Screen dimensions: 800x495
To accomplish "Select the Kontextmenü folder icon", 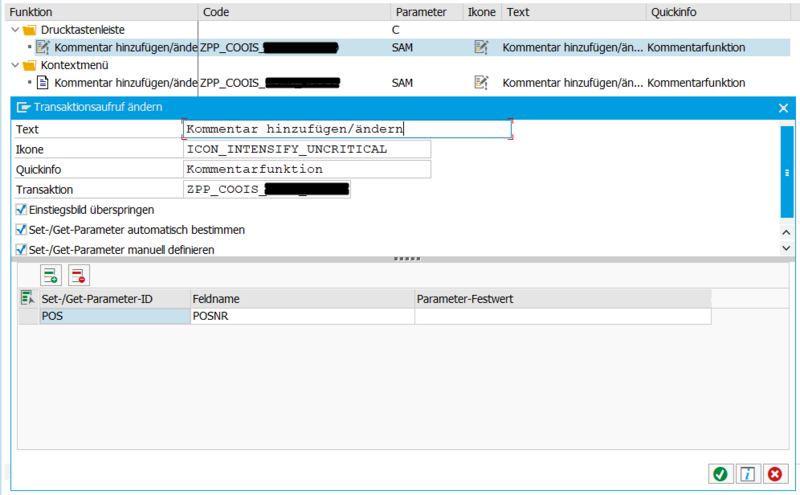I will (30, 65).
